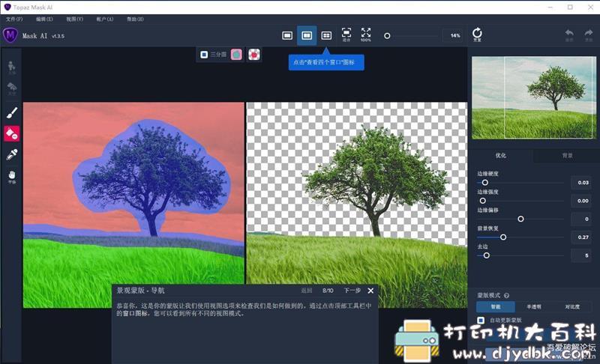
Task: Click 下一步 in the tutorial dialog
Action: pyautogui.click(x=352, y=291)
